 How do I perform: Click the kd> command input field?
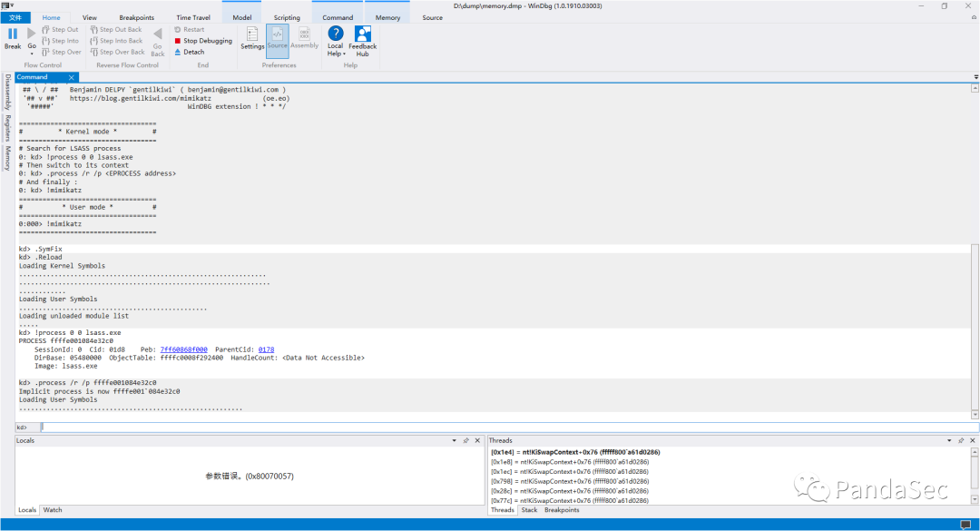[509, 428]
